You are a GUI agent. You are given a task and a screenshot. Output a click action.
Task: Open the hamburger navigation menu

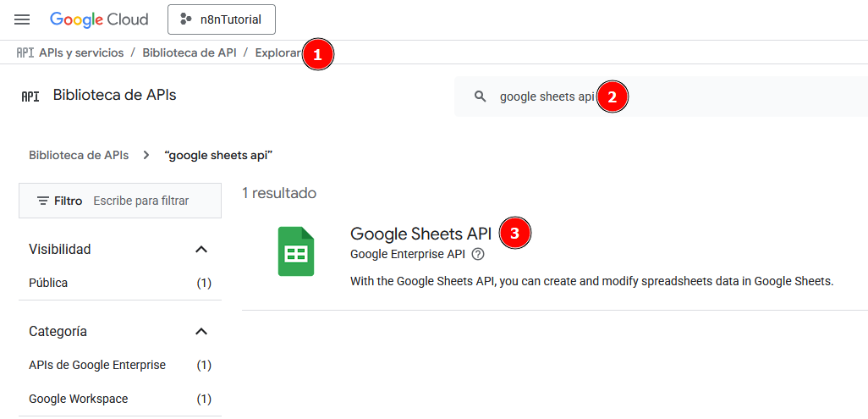click(22, 20)
